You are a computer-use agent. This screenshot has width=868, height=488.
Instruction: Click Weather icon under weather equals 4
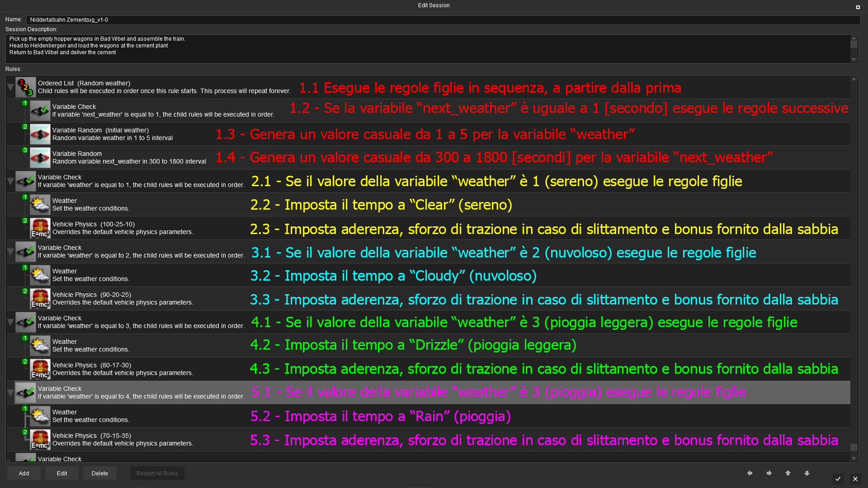40,416
